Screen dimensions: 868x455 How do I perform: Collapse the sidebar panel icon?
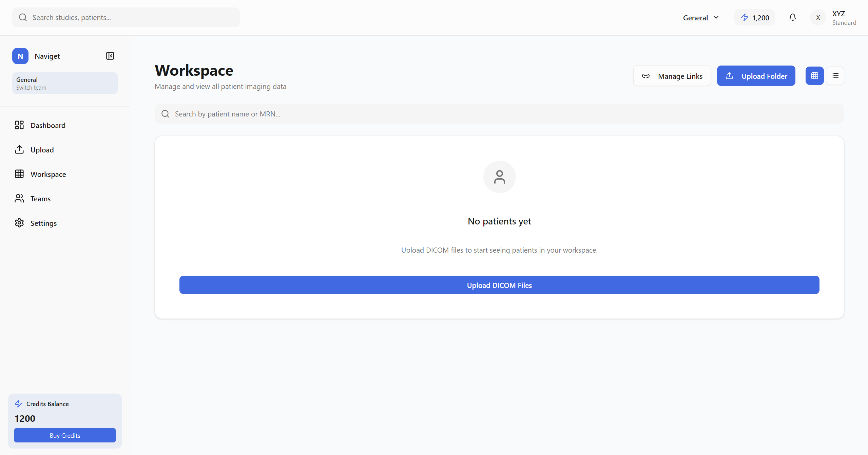(110, 56)
